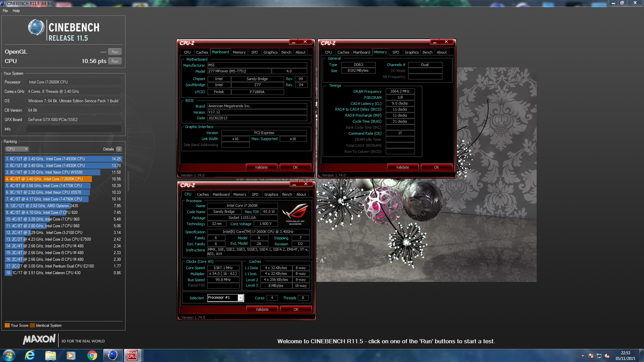This screenshot has height=362, width=644.
Task: Click the Core Speed 5387.1 MHz value
Action: (x=223, y=268)
